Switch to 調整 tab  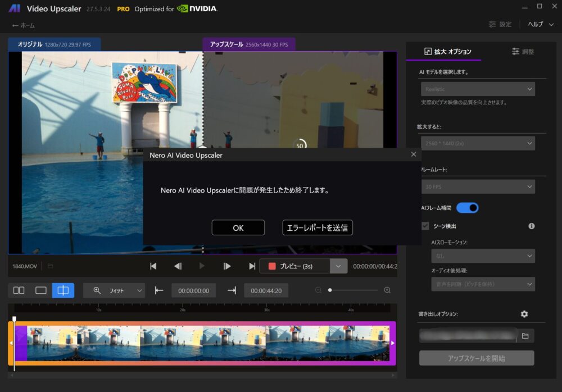523,52
